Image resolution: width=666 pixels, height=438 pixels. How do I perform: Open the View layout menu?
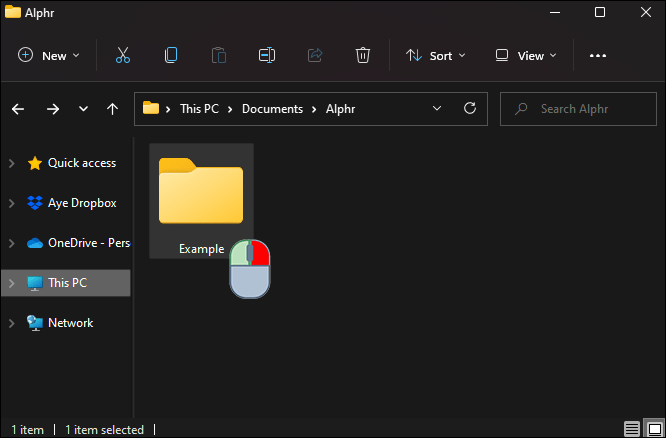[x=526, y=56]
